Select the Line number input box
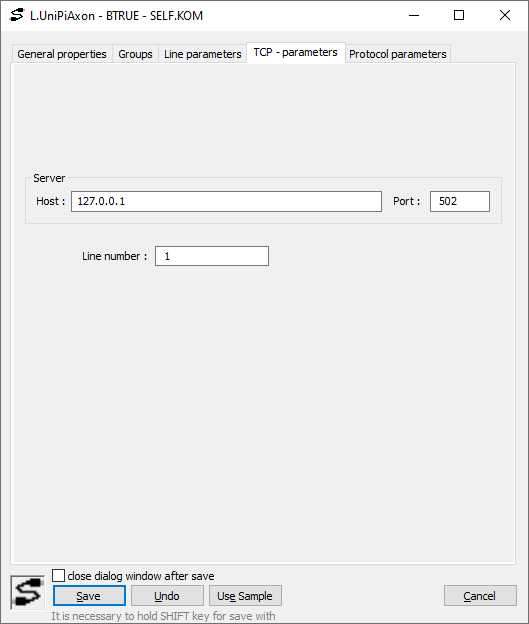Viewport: 529px width, 624px height. [212, 256]
